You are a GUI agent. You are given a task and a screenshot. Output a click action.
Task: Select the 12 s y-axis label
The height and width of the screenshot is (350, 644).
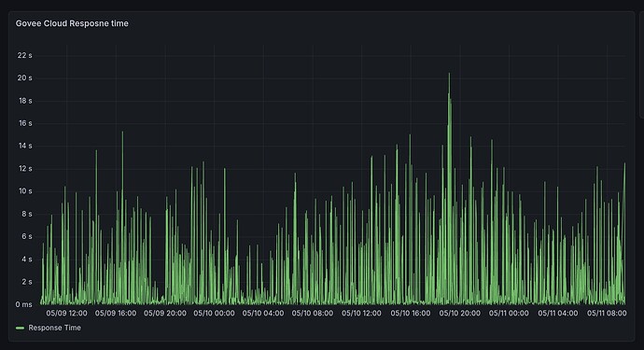click(x=25, y=168)
